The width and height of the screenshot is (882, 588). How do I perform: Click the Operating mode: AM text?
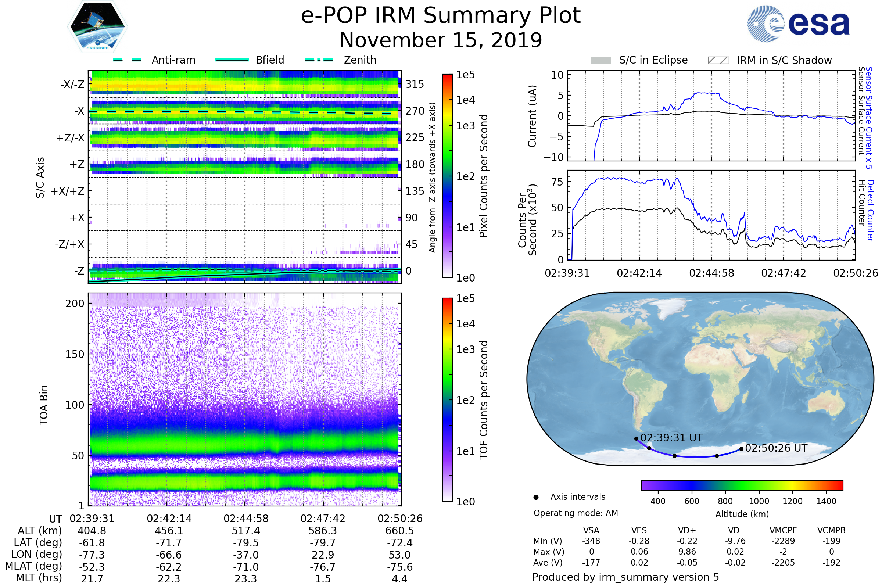tap(576, 513)
